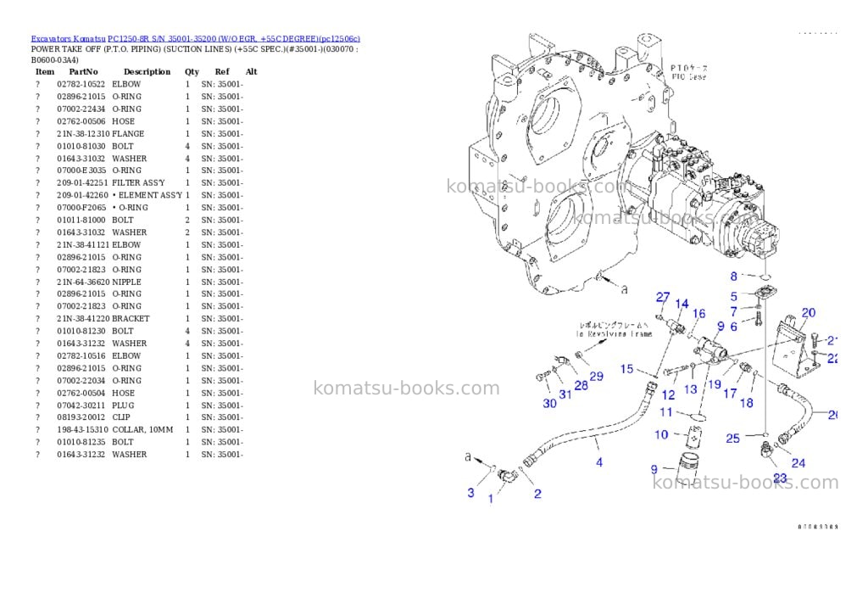This screenshot has height=615, width=868.
Task: Click the 'To Revolving Frame' label
Action: pos(614,334)
